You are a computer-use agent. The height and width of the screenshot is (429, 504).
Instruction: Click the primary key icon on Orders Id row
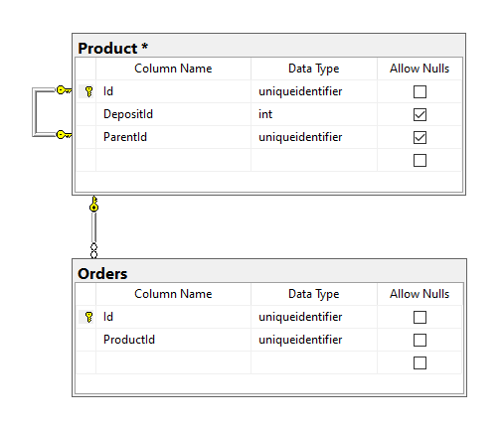(x=88, y=317)
